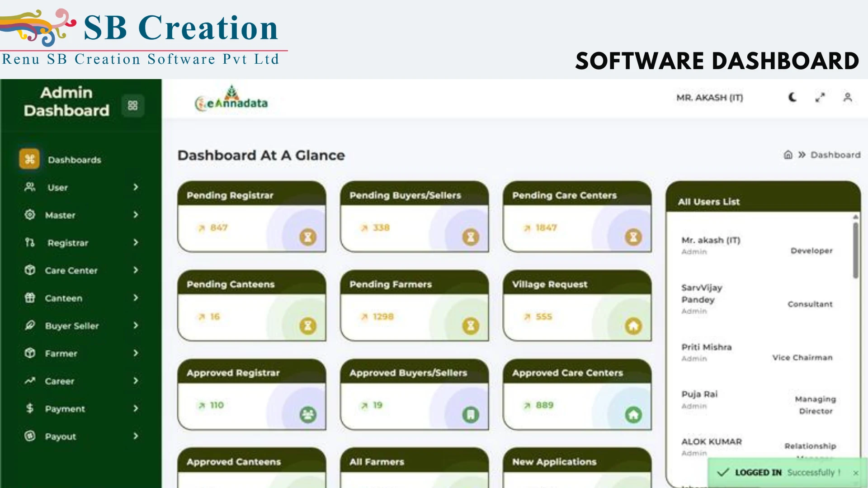Click the eAnnadata logo
This screenshot has width=868, height=488.
pyautogui.click(x=231, y=98)
